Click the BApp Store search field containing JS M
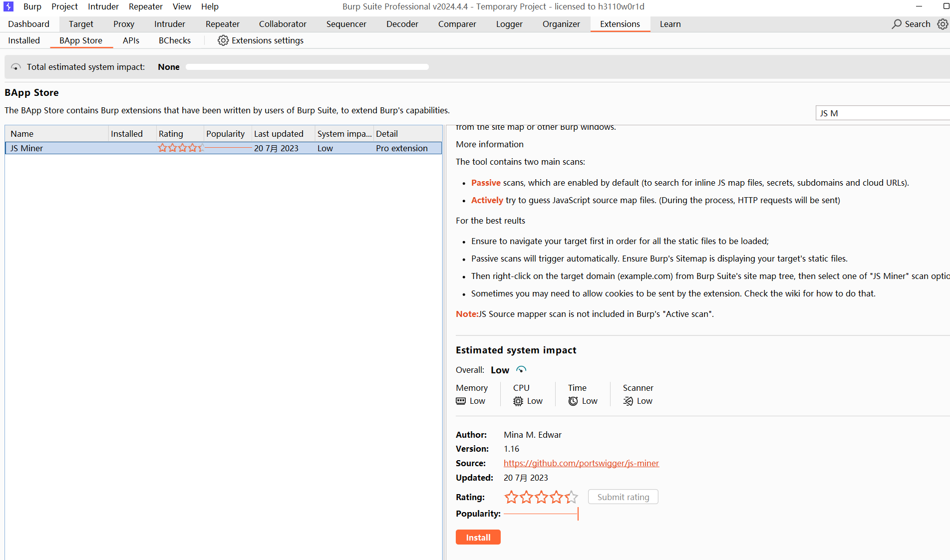The height and width of the screenshot is (560, 950). click(x=883, y=113)
